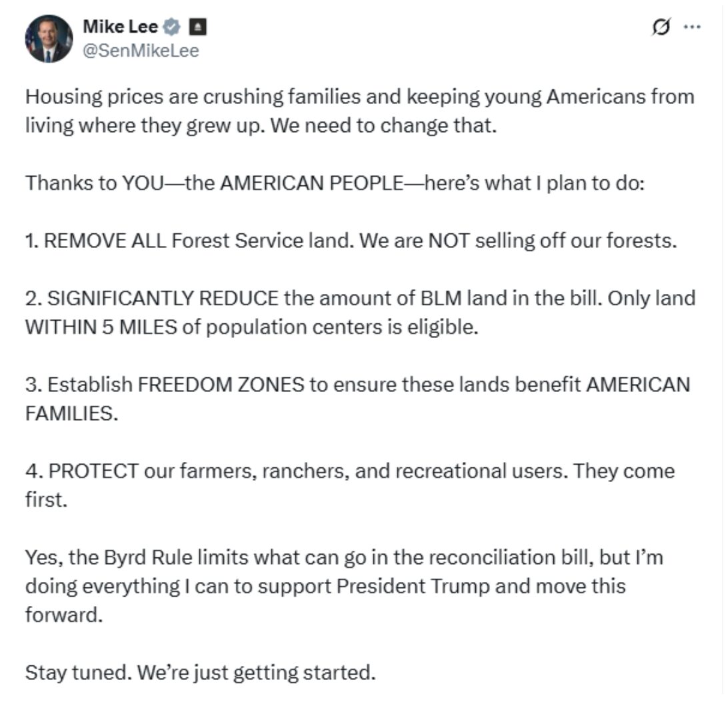Open the Mike Lee display name link
This screenshot has height=708, width=728.
click(x=120, y=27)
